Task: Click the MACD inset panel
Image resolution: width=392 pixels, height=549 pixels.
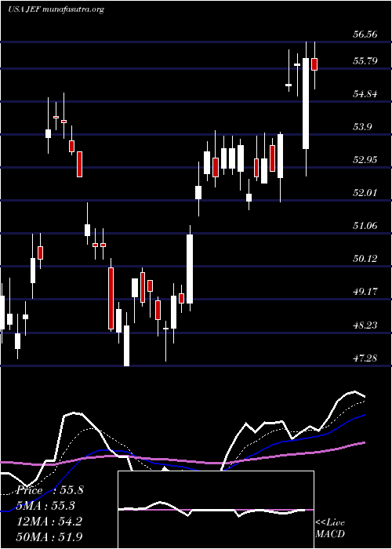Action: [216, 510]
